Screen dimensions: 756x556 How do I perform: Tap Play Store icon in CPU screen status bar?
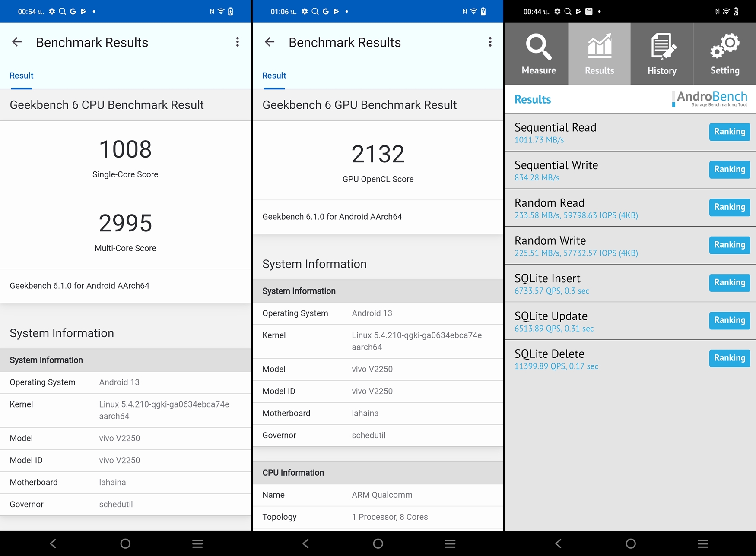83,12
